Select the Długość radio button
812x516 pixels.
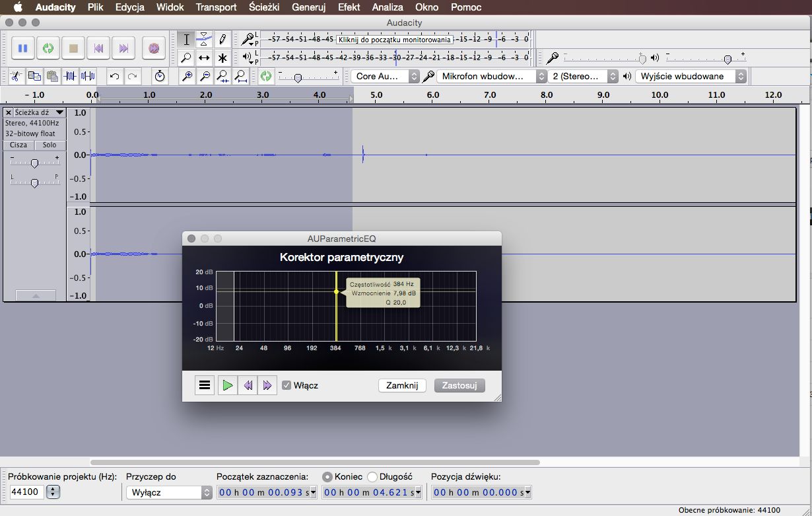coord(372,476)
